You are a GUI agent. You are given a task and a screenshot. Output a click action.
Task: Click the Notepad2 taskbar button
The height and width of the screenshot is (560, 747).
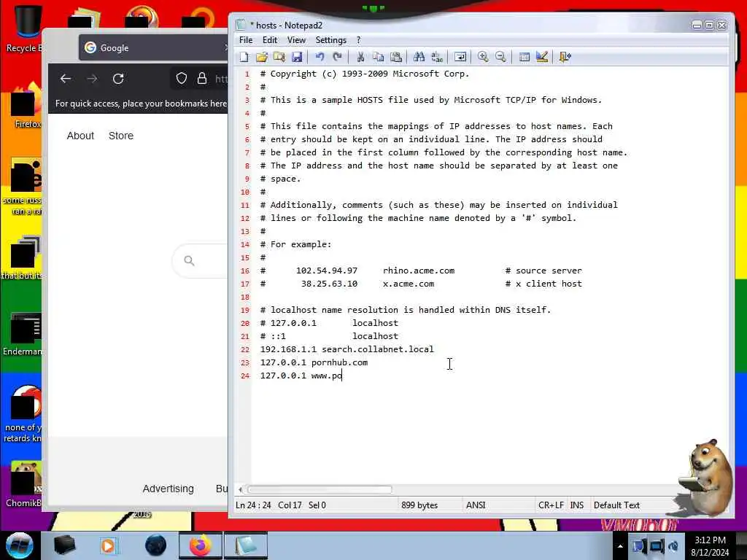[246, 545]
